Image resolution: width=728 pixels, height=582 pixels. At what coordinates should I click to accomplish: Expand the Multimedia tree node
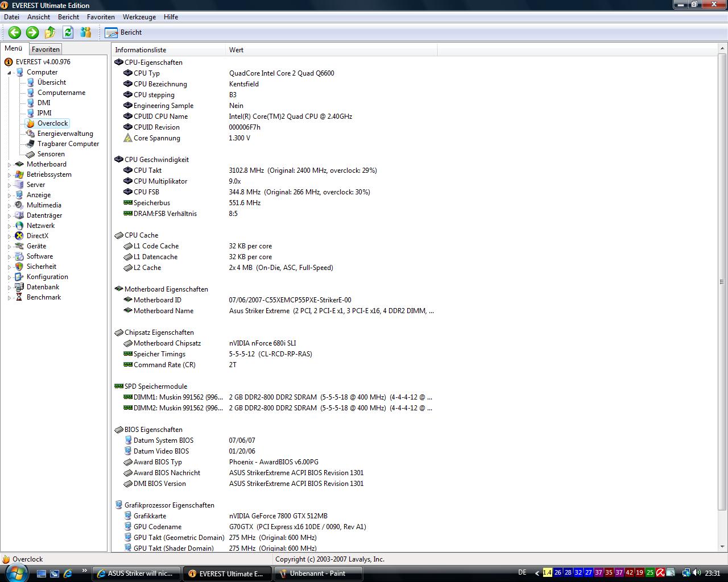9,206
